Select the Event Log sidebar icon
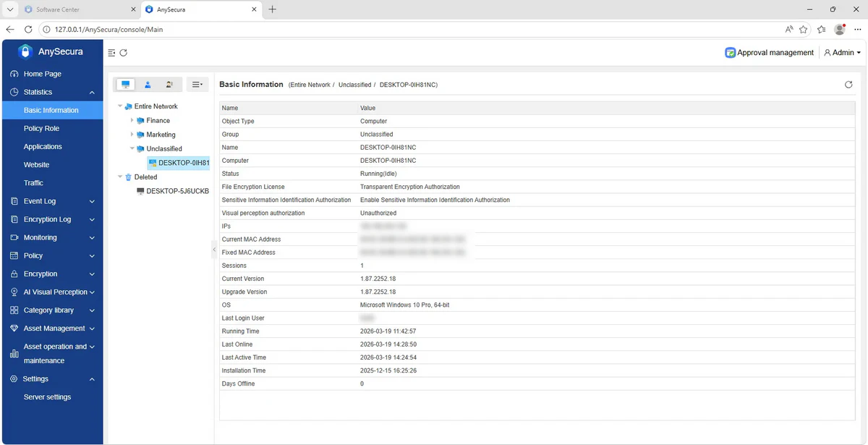Image resolution: width=868 pixels, height=445 pixels. coord(14,200)
